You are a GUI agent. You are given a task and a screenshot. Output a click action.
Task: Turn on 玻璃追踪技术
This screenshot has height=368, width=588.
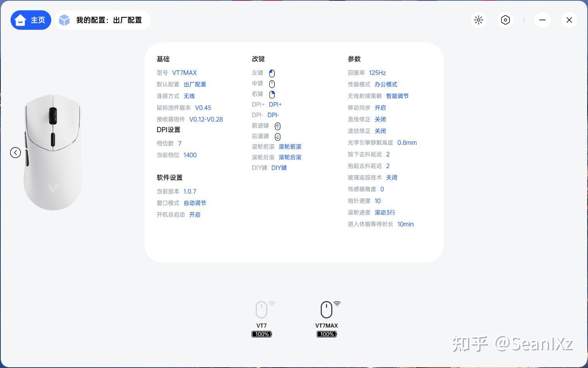391,177
